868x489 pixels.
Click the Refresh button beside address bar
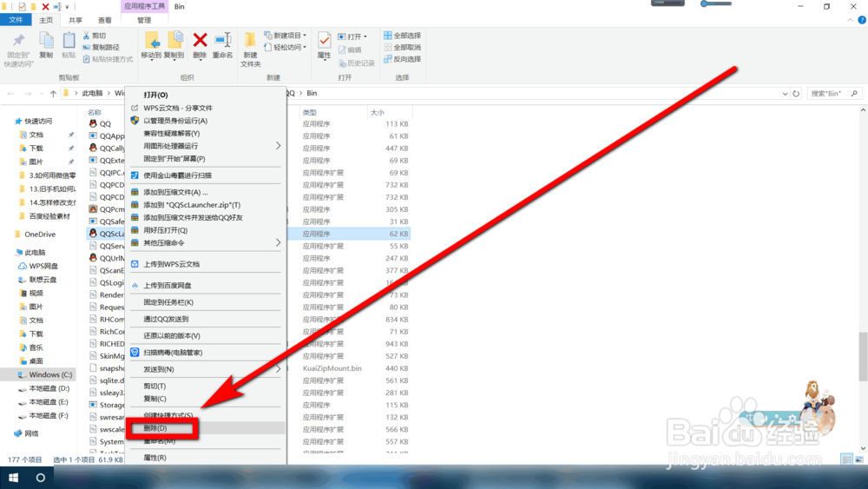(796, 94)
